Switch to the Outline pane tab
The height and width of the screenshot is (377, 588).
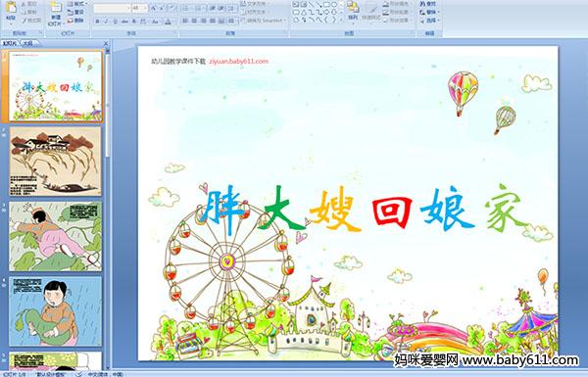pos(28,43)
